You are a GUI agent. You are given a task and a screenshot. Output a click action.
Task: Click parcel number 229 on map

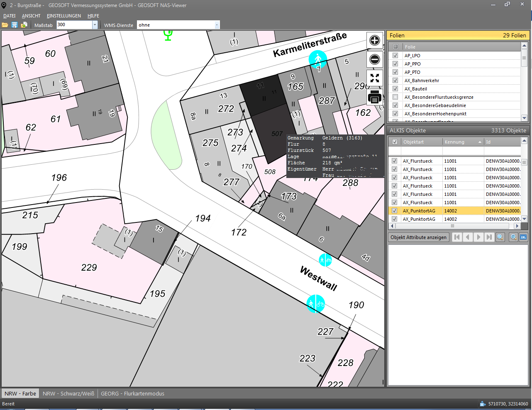[89, 268]
